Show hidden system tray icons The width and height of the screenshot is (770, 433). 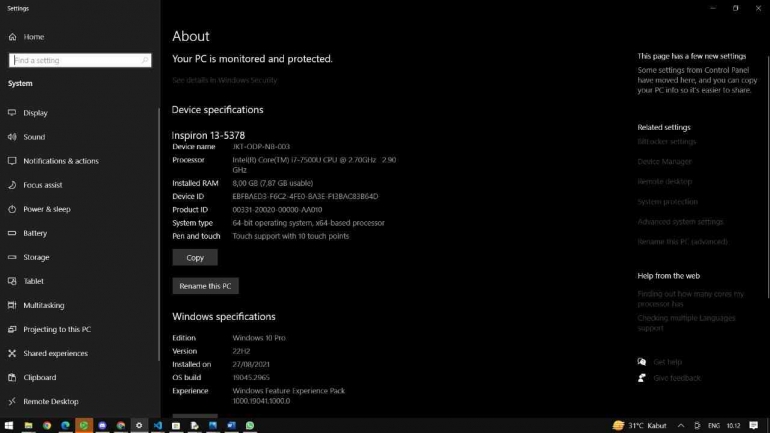[681, 426]
